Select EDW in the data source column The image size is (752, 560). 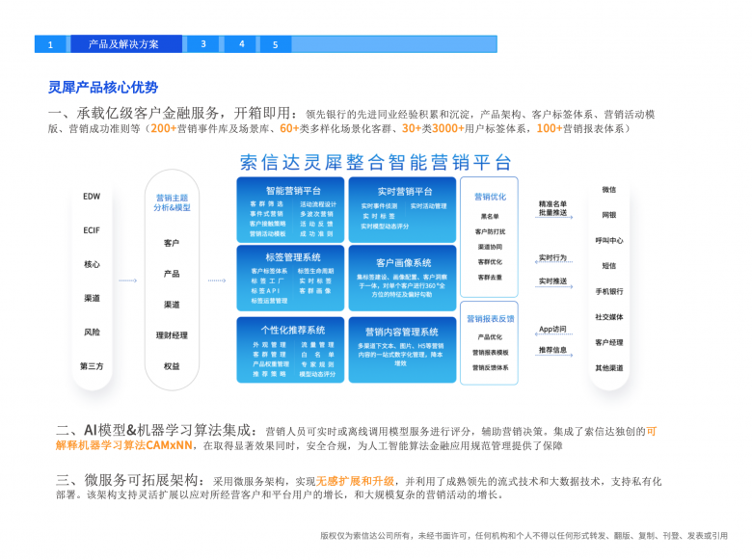pyautogui.click(x=92, y=197)
